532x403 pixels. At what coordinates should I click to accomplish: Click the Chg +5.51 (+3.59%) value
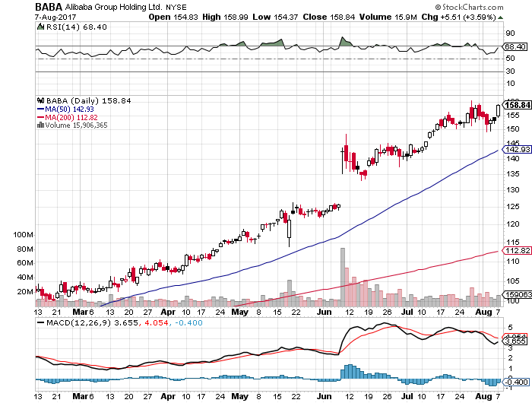459,17
